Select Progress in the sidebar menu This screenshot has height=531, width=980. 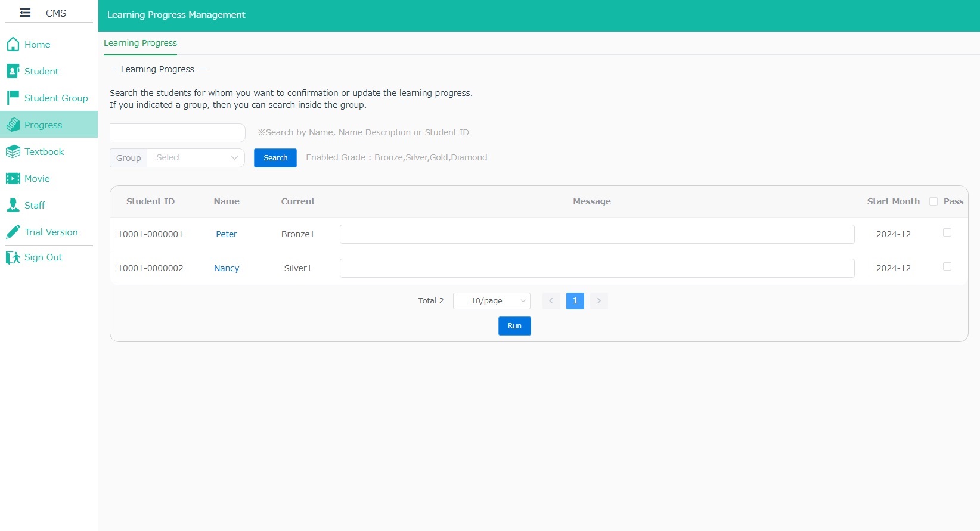click(43, 125)
